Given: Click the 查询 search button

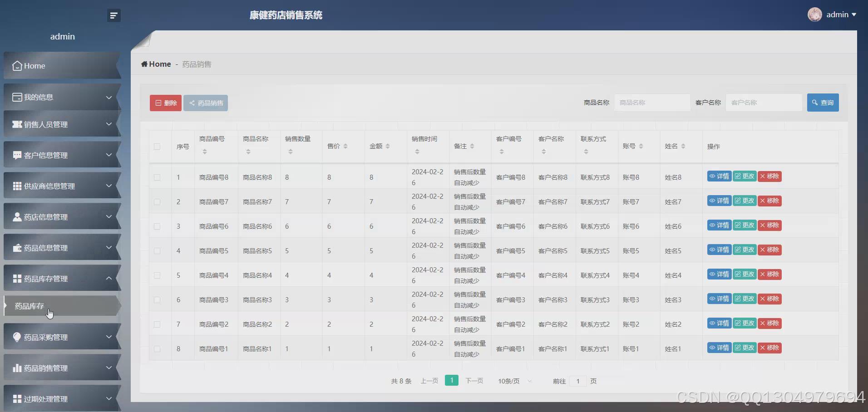Looking at the screenshot, I should click(823, 102).
